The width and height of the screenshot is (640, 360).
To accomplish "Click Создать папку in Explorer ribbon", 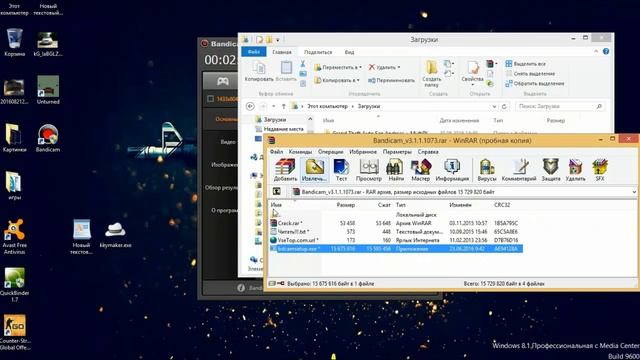I will (431, 73).
